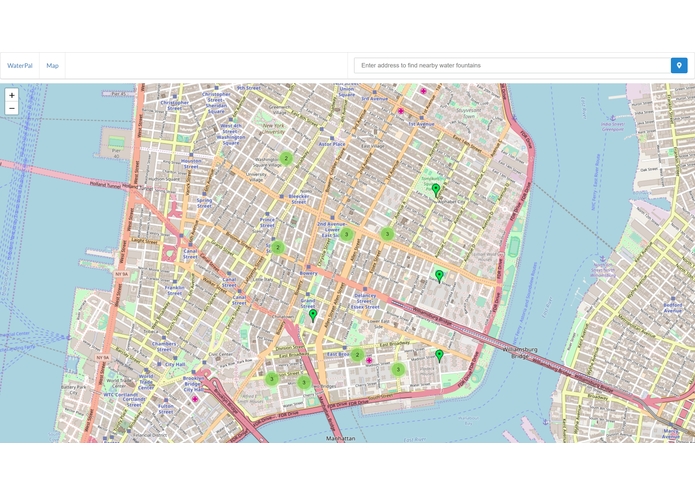This screenshot has width=695, height=494.
Task: Click the pink hospital icon beside East Broadway cluster
Action: 369,361
